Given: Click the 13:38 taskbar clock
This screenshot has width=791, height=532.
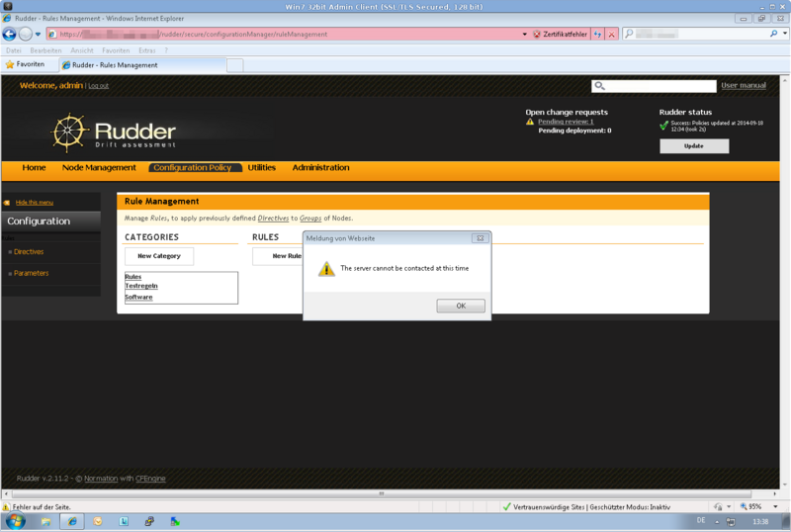Looking at the screenshot, I should tap(760, 521).
